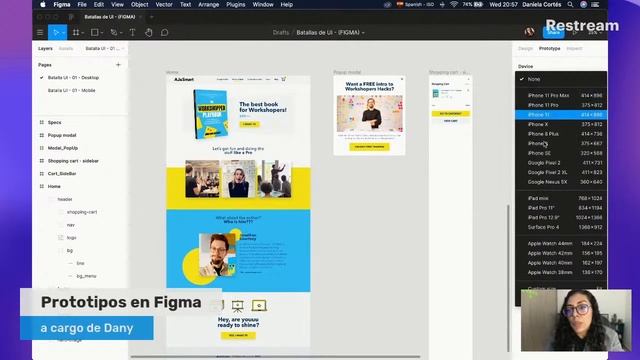Select the Cart_SideBar layer
Screen dimensions: 640x360
pyautogui.click(x=62, y=173)
